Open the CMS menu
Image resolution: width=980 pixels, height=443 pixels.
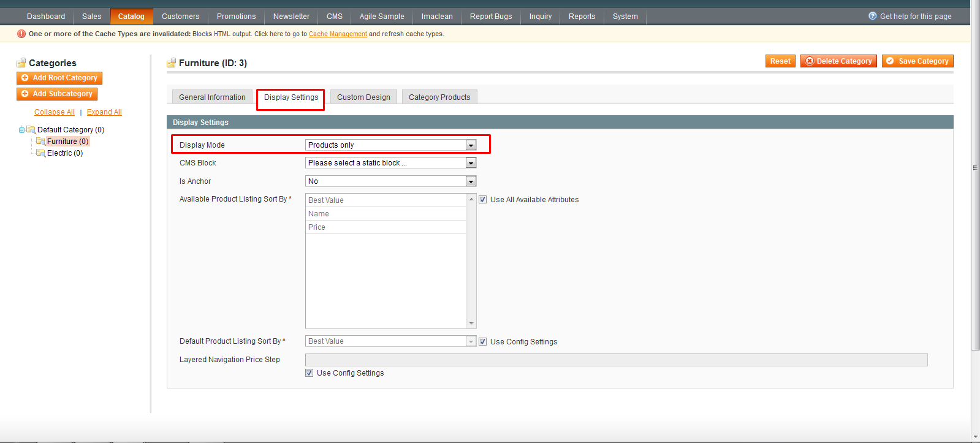click(335, 17)
